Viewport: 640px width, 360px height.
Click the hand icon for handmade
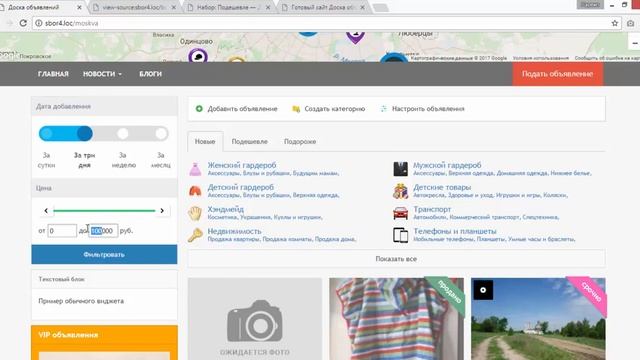point(195,213)
